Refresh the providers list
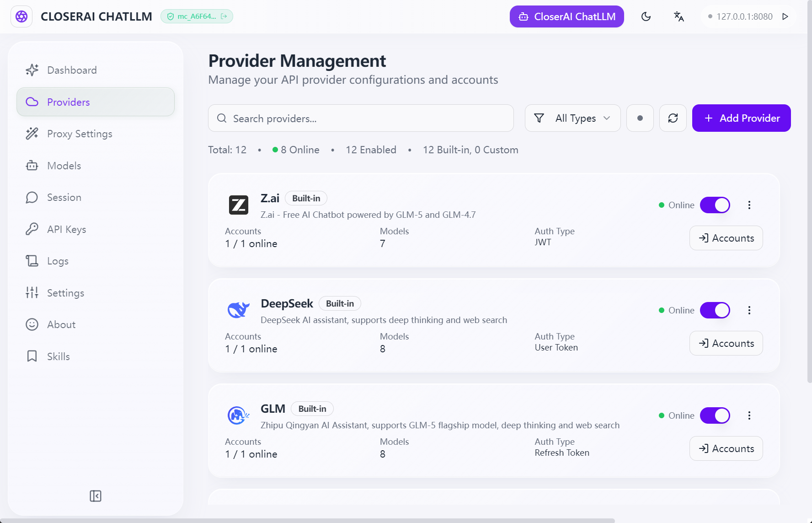 tap(673, 118)
